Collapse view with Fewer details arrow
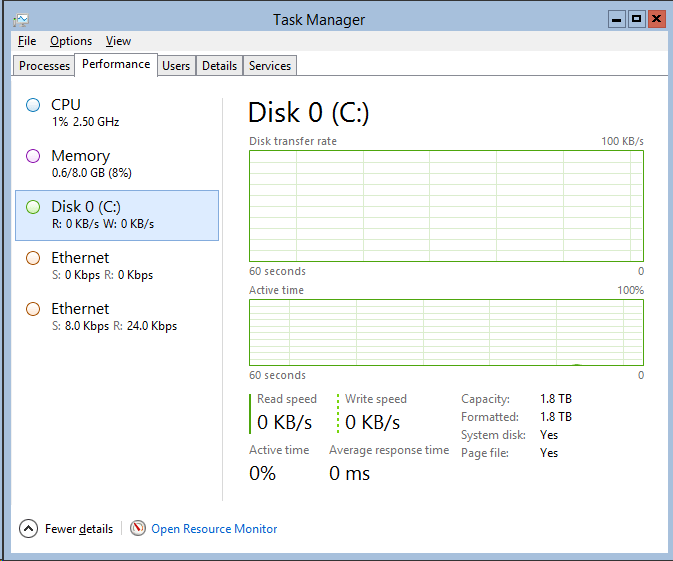Image resolution: width=673 pixels, height=561 pixels. (28, 529)
